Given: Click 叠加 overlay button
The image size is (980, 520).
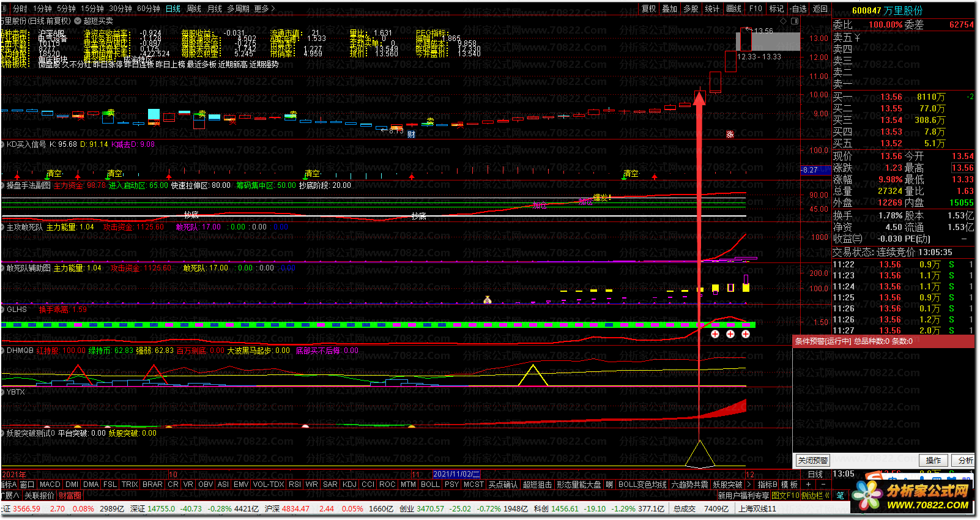Looking at the screenshot, I should click(670, 9).
